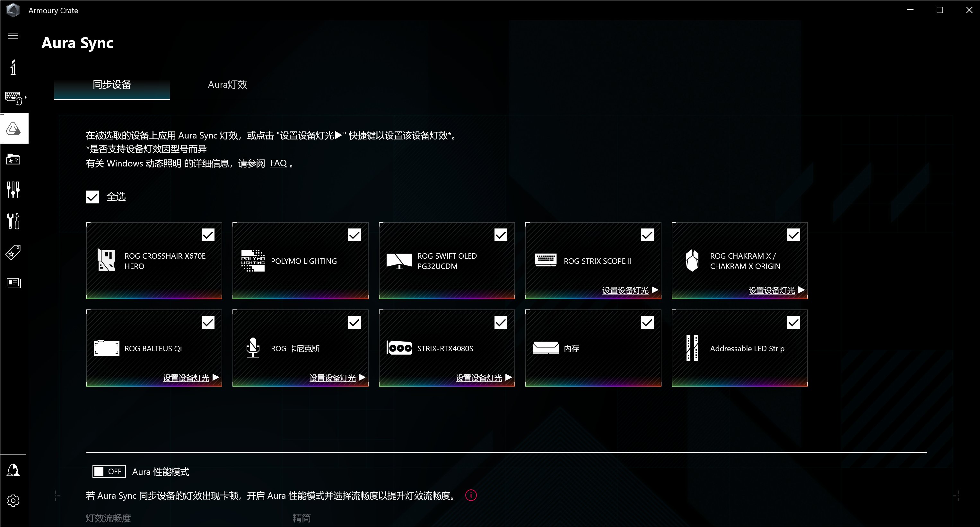Viewport: 980px width, 527px height.
Task: Click the ROG BALTEUS Qi mousepad icon
Action: tap(107, 348)
